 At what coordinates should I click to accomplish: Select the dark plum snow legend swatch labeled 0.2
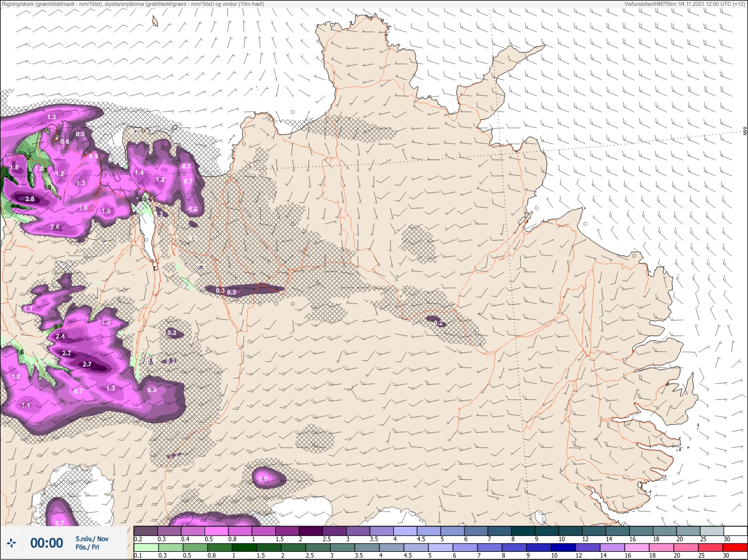(x=146, y=530)
